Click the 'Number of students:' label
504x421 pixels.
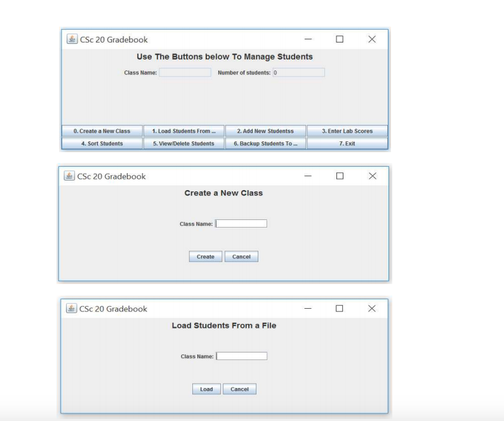click(244, 73)
